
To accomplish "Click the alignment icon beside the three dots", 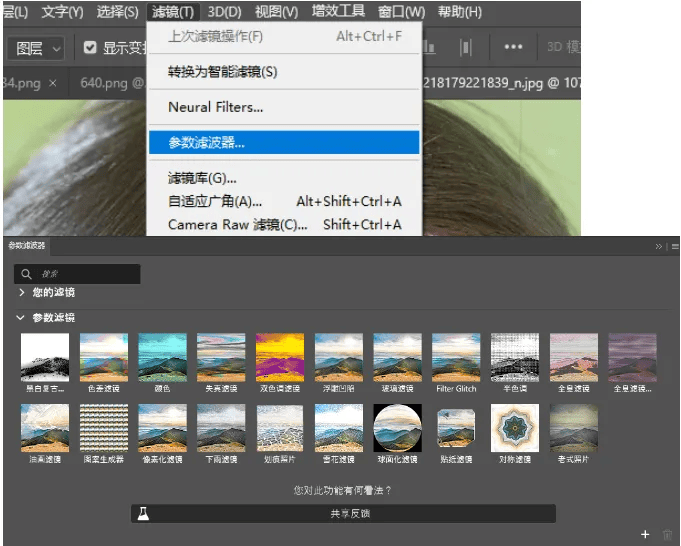I will 466,47.
